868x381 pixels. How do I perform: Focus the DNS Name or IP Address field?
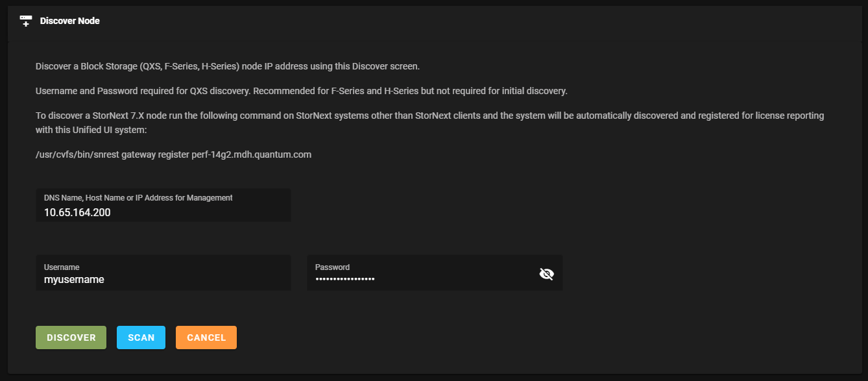tap(163, 205)
